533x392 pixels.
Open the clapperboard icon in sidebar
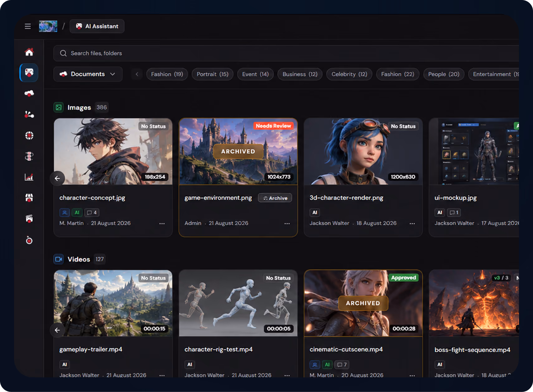pyautogui.click(x=29, y=219)
